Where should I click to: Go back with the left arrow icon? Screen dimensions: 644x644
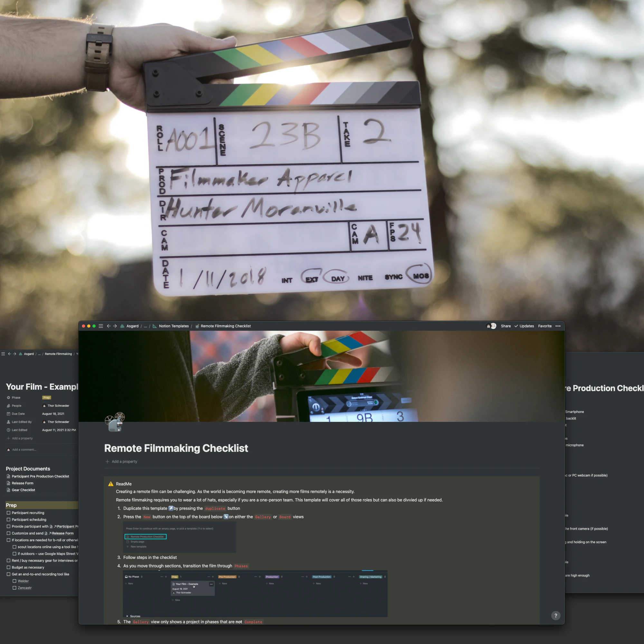click(109, 326)
